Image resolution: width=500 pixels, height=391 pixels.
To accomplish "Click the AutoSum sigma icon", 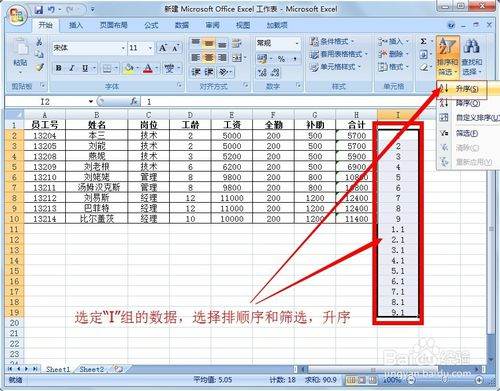I will tap(423, 41).
